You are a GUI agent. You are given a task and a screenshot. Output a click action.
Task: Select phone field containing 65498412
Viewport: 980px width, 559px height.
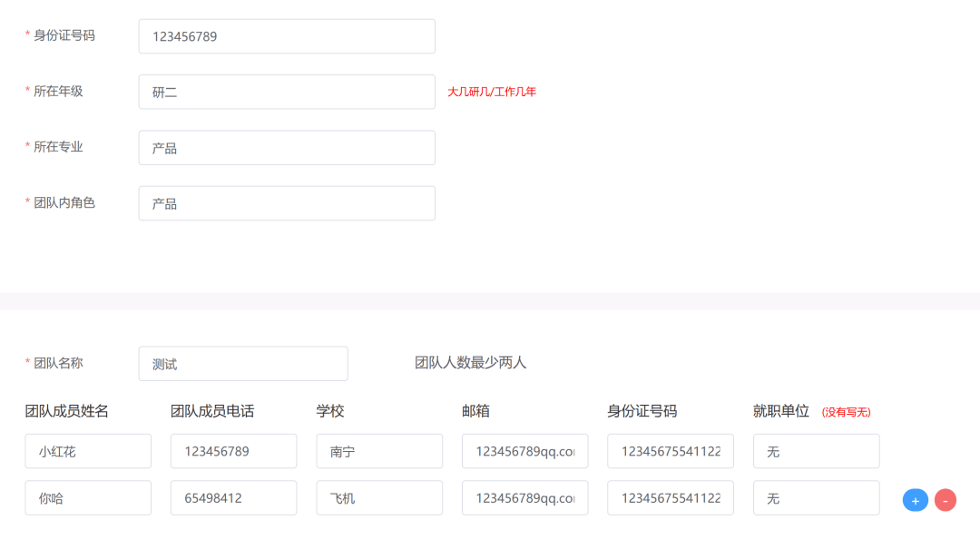(233, 498)
